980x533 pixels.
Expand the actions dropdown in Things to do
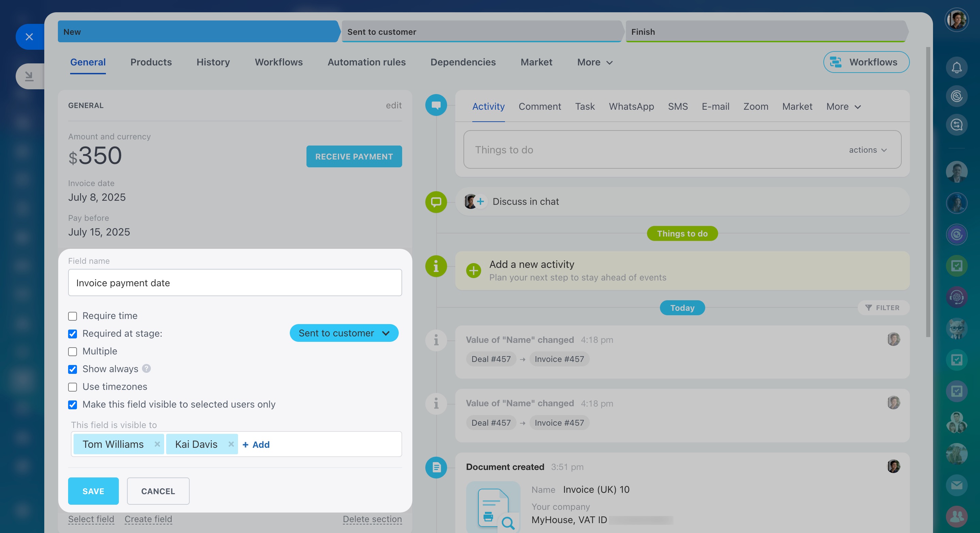(x=867, y=150)
